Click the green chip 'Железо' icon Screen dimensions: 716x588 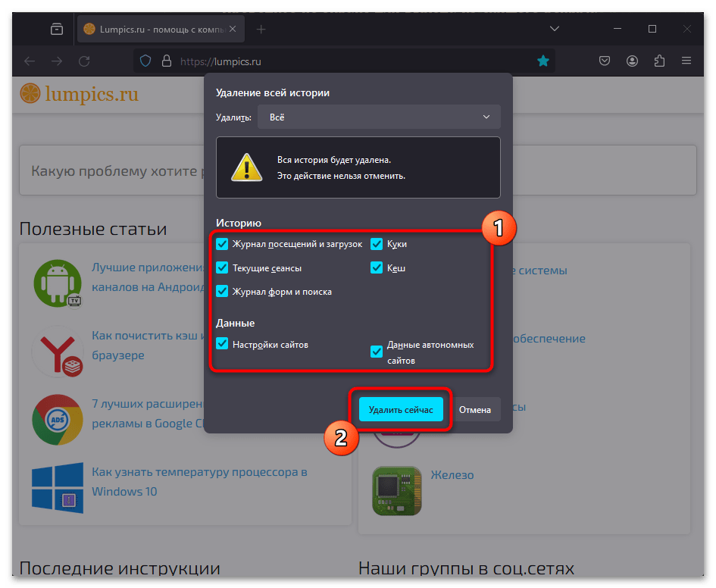[x=397, y=491]
